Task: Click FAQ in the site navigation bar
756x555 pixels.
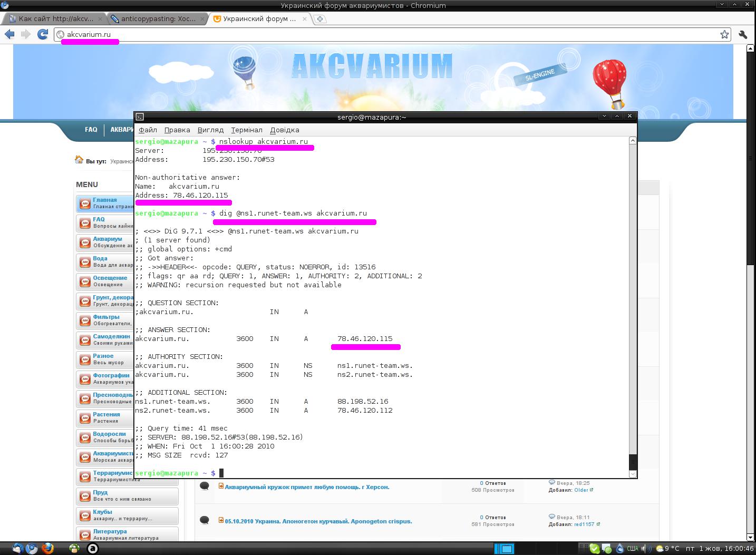Action: point(91,129)
